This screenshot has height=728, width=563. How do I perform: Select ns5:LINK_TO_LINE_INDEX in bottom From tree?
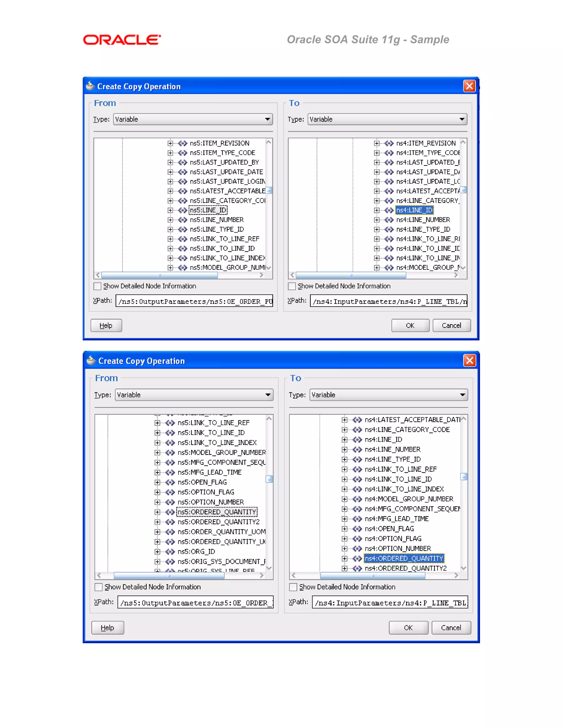click(x=217, y=443)
